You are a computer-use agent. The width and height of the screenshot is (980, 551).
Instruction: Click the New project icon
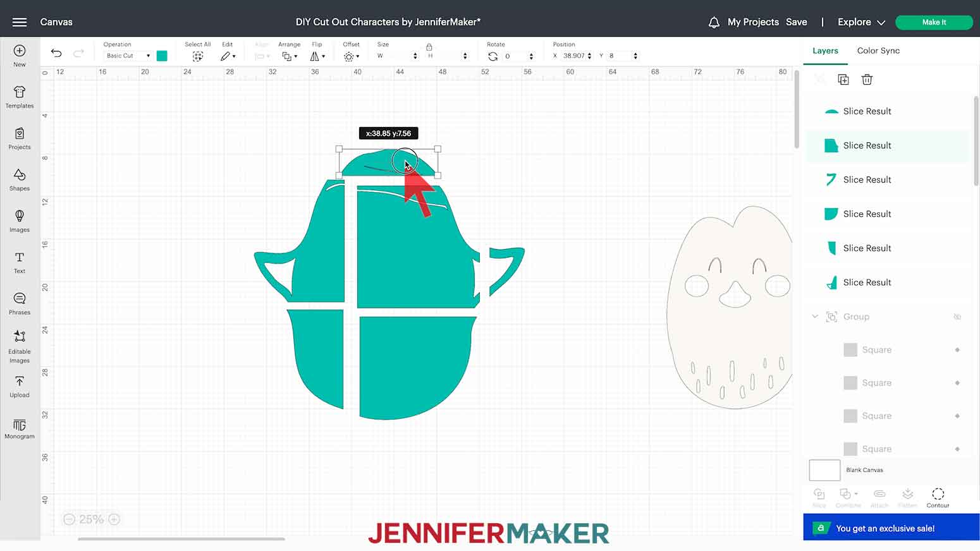point(20,56)
